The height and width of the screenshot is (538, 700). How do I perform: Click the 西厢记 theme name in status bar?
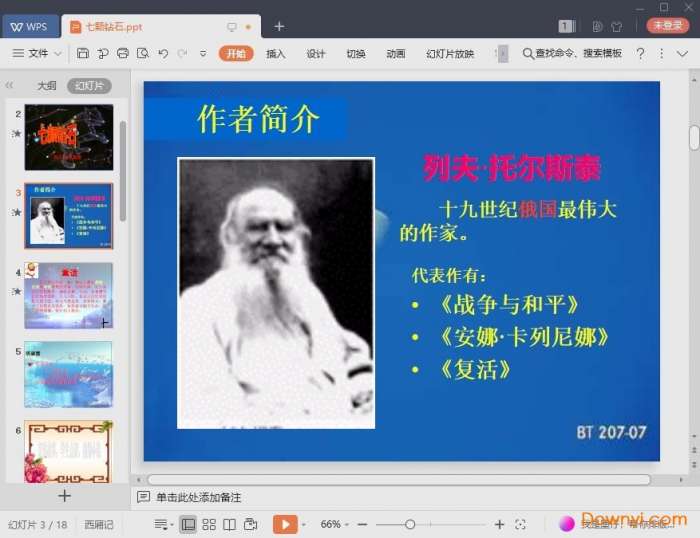click(x=99, y=525)
